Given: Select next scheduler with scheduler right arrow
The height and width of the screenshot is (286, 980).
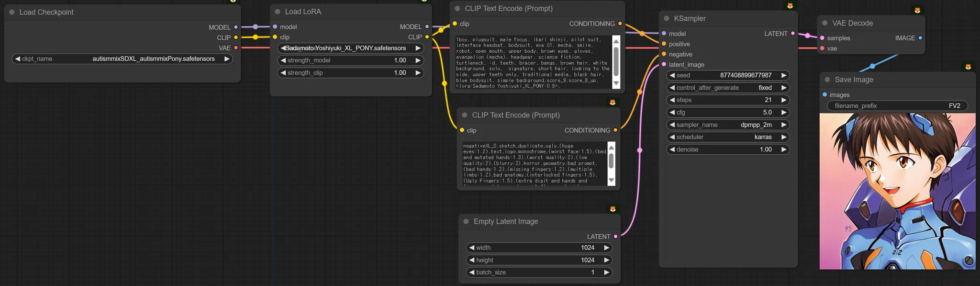Looking at the screenshot, I should point(784,137).
